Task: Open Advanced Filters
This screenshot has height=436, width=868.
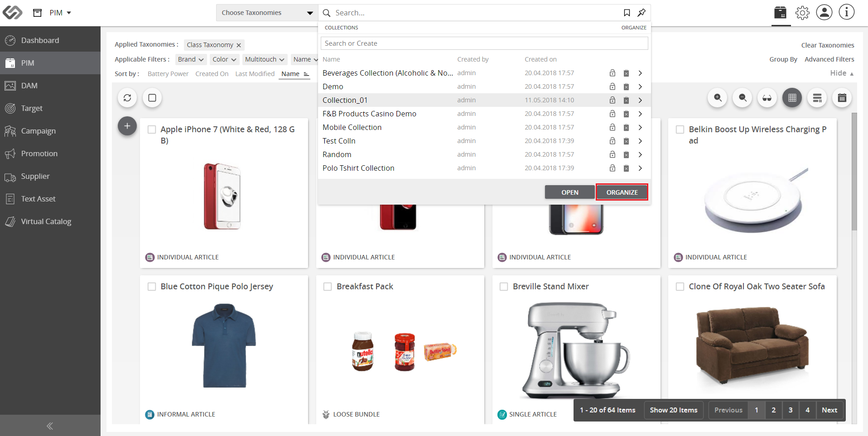Action: 829,59
